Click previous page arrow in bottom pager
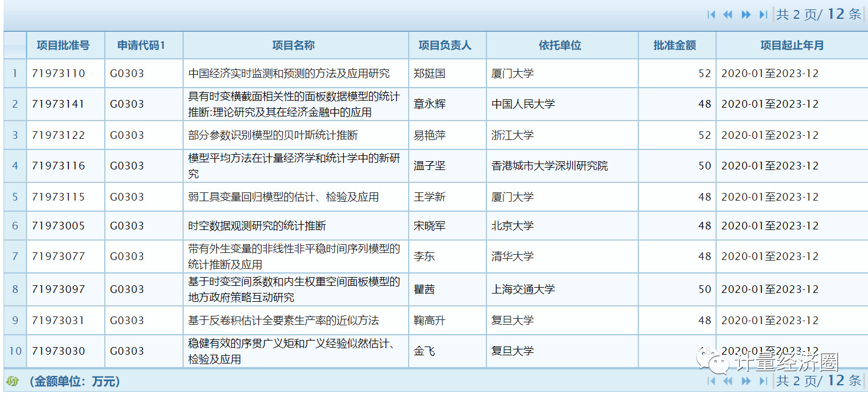The image size is (868, 400). pos(728,381)
